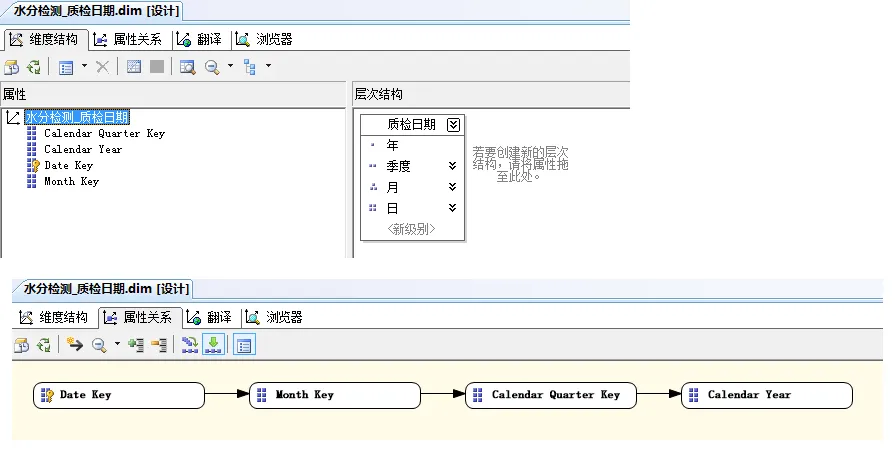Open 翻译 tab in the Dimension Structure view
The image size is (895, 450).
200,39
